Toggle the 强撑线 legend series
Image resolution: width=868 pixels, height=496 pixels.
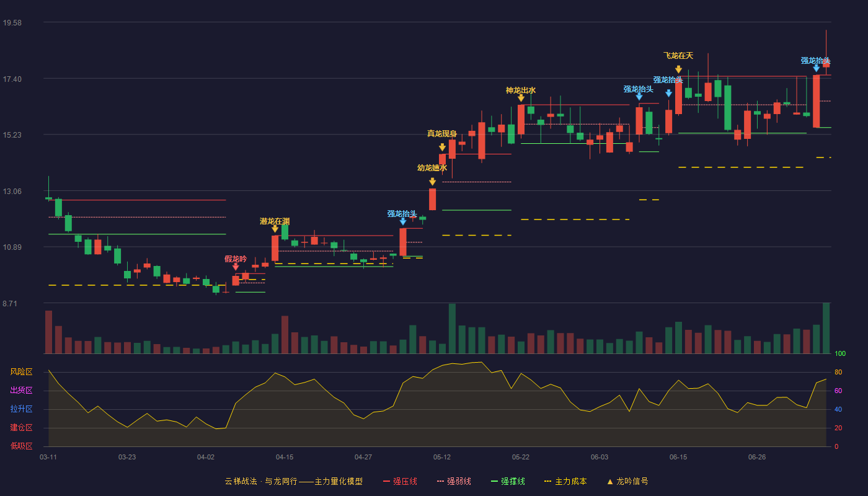pos(508,481)
